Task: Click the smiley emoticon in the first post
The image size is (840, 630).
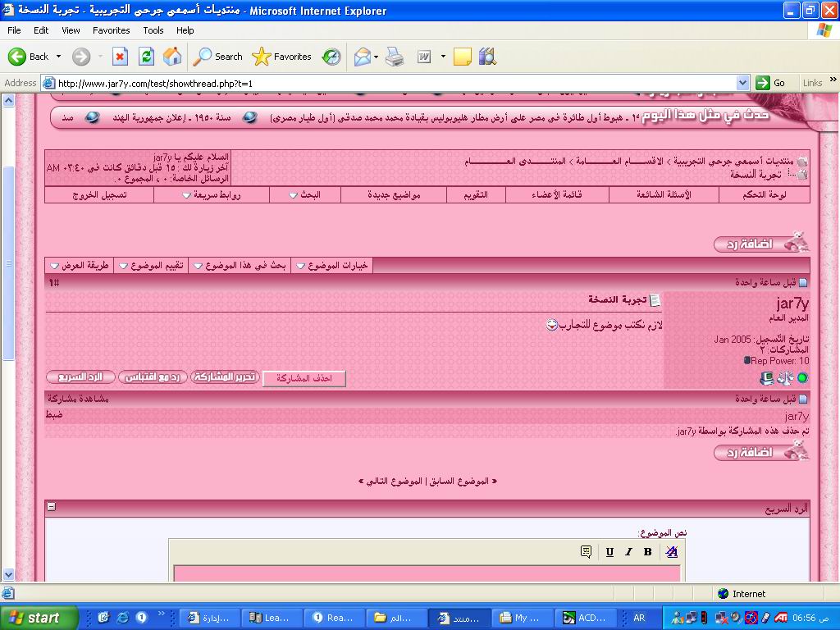Action: click(552, 325)
